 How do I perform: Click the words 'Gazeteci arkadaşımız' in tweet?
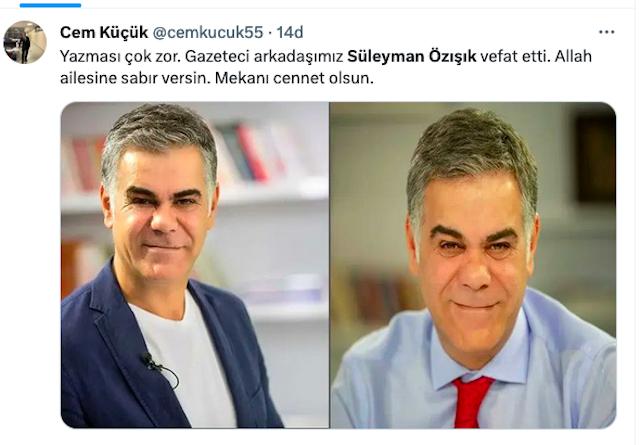coord(264,56)
